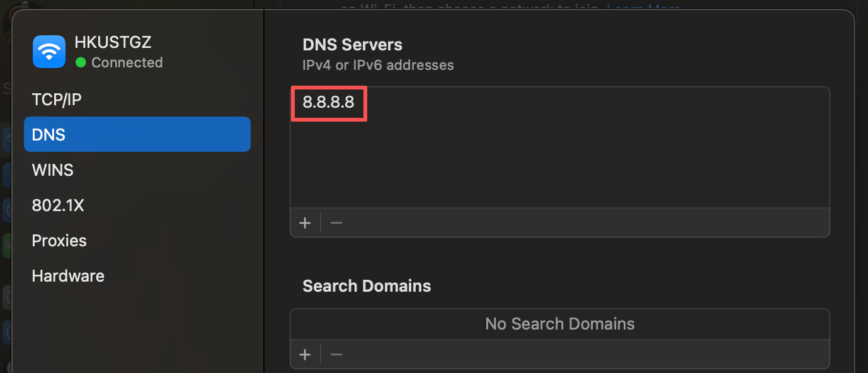
Task: Open the TCP/IP settings pane
Action: coord(57,99)
